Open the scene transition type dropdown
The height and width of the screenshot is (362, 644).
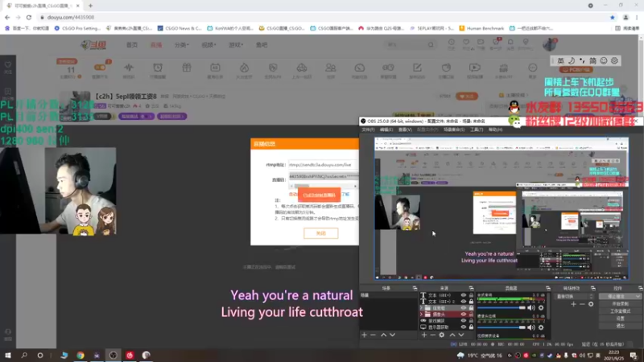click(x=575, y=296)
